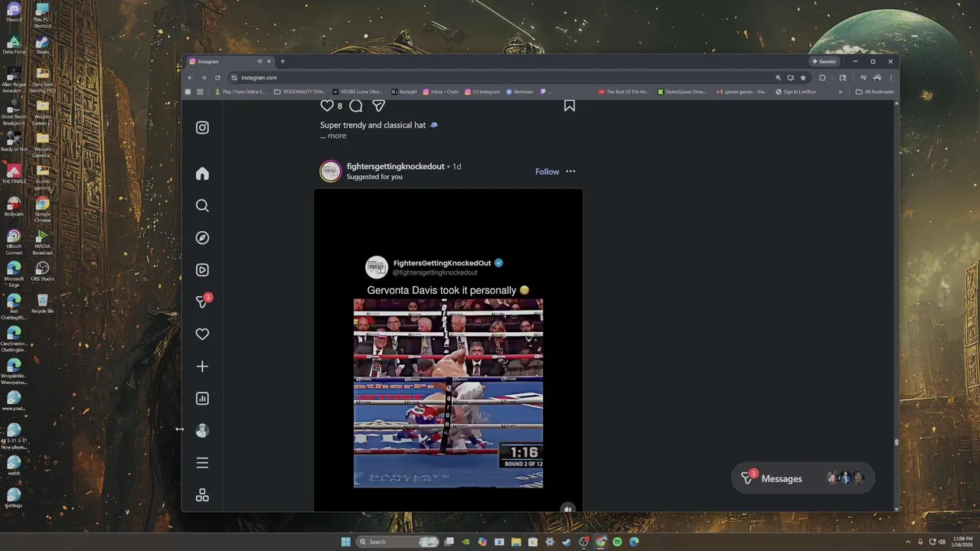Image resolution: width=980 pixels, height=551 pixels.
Task: Click the Instagram logo in the sidebar
Action: pos(202,128)
